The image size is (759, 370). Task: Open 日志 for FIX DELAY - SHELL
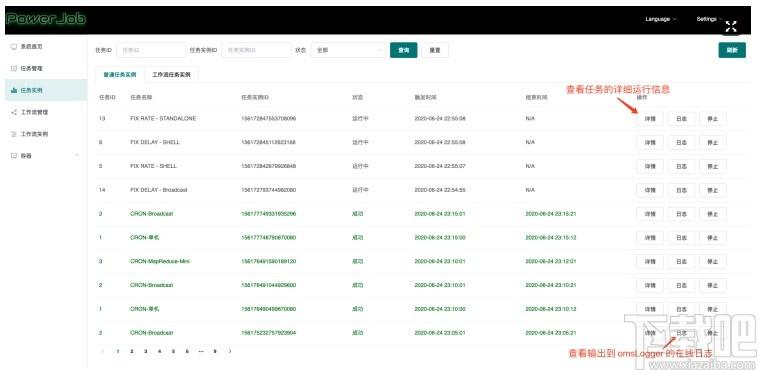(x=681, y=142)
